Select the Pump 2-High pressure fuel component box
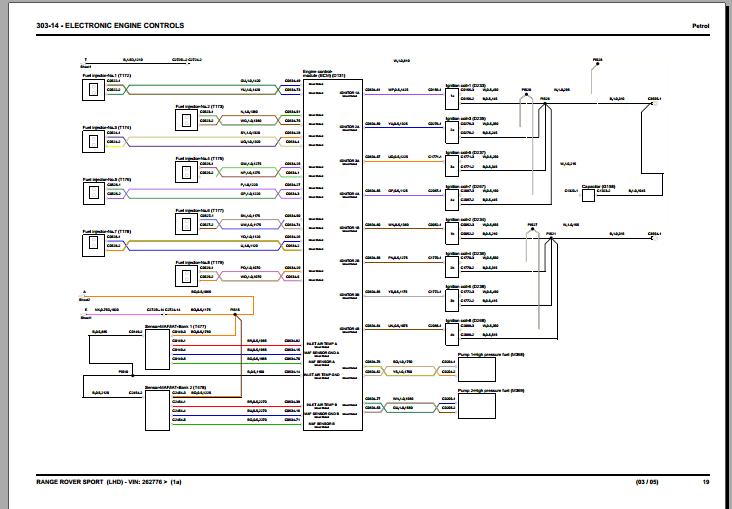Image resolution: width=732 pixels, height=509 pixels. pyautogui.click(x=477, y=406)
